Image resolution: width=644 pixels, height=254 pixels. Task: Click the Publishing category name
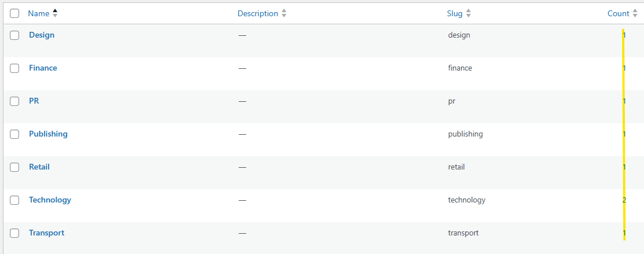coord(48,134)
